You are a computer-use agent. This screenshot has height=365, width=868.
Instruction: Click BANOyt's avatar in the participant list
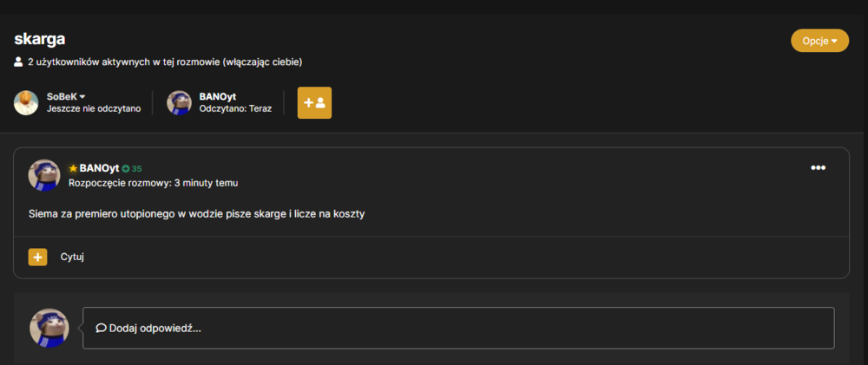179,103
